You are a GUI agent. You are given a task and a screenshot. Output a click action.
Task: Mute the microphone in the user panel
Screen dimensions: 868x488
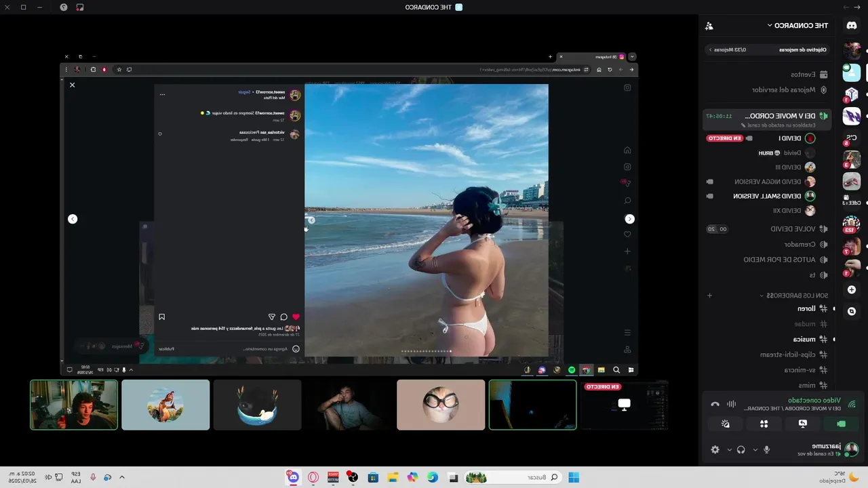tap(767, 449)
